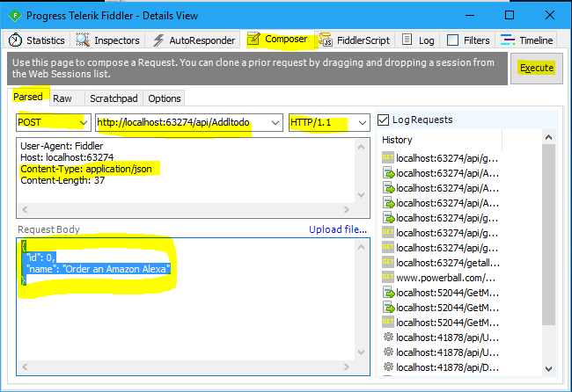Click the "id": 0, line in request body

pyautogui.click(x=40, y=258)
